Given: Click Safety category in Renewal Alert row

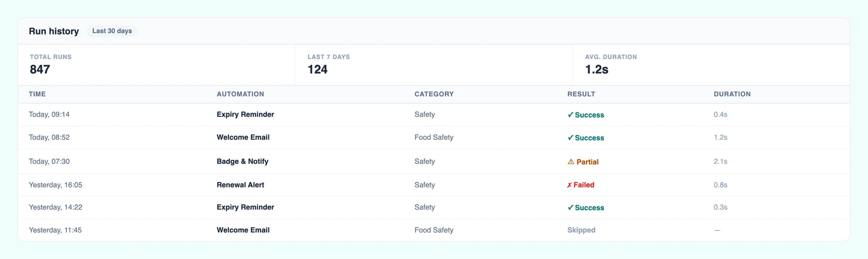Looking at the screenshot, I should pos(425,185).
